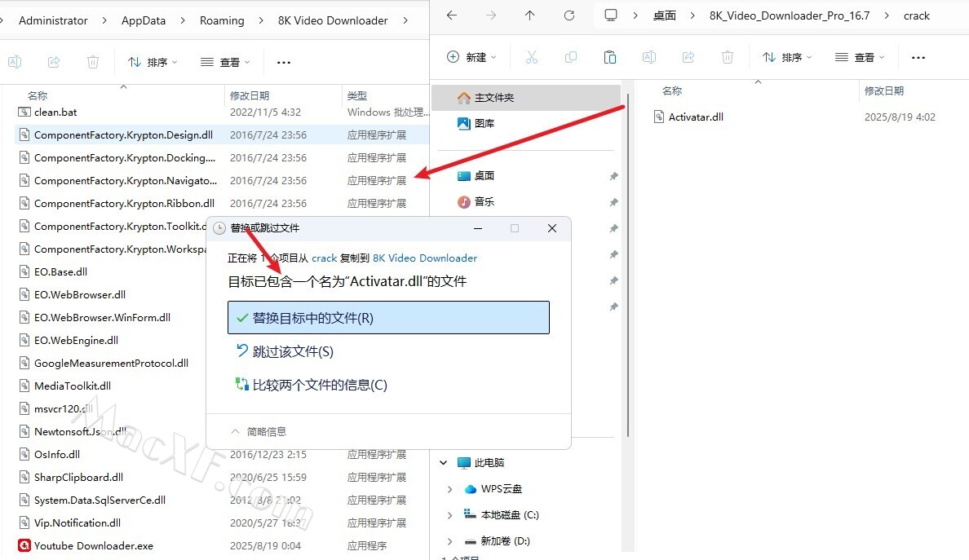Click the pin icon next to Music
Screen dimensions: 969x560
613,202
